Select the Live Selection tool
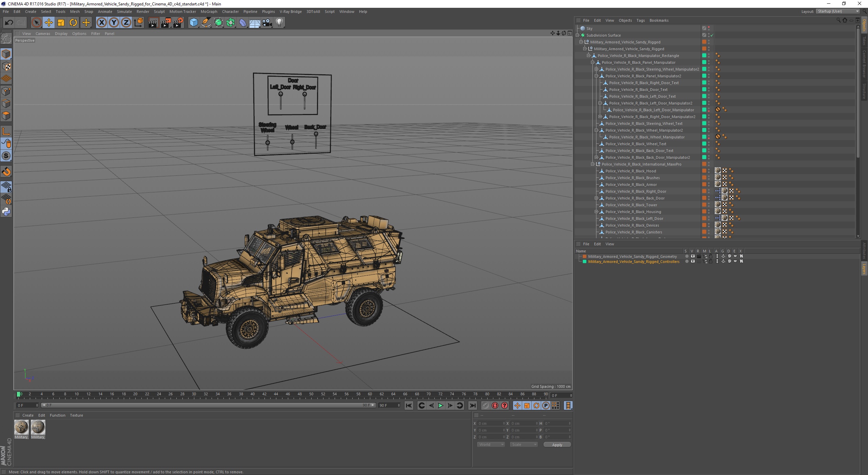Screen dimensions: 868x475 36,23
